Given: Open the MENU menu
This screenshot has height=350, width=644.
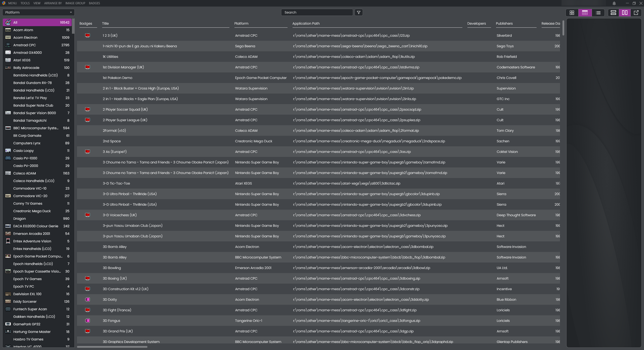Looking at the screenshot, I should click(12, 3).
